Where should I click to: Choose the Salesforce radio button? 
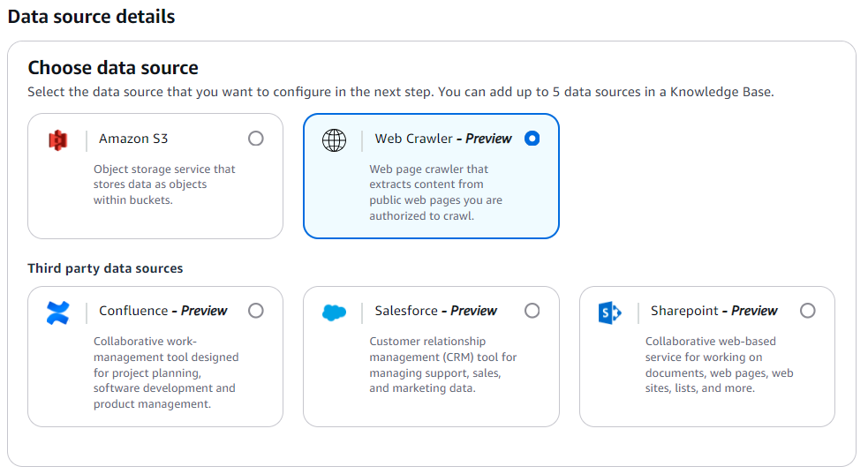pyautogui.click(x=532, y=311)
